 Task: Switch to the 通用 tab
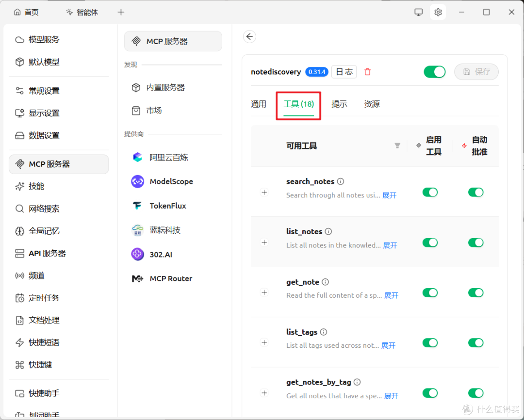pos(258,104)
